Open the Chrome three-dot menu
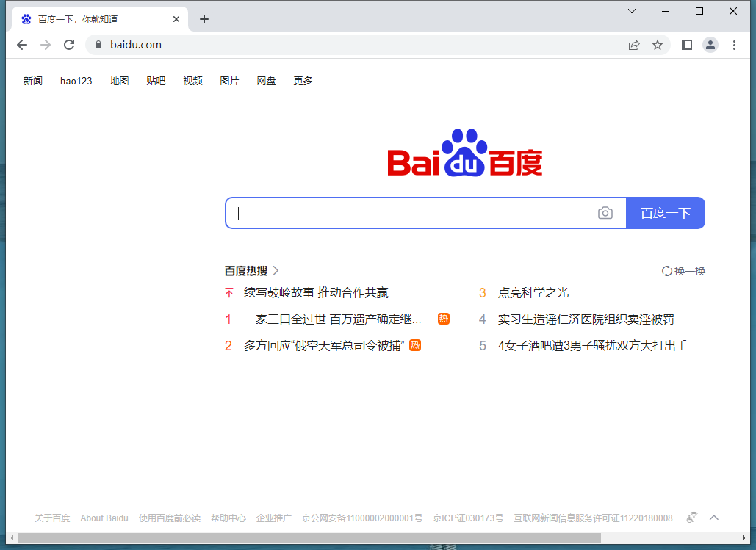 tap(734, 45)
